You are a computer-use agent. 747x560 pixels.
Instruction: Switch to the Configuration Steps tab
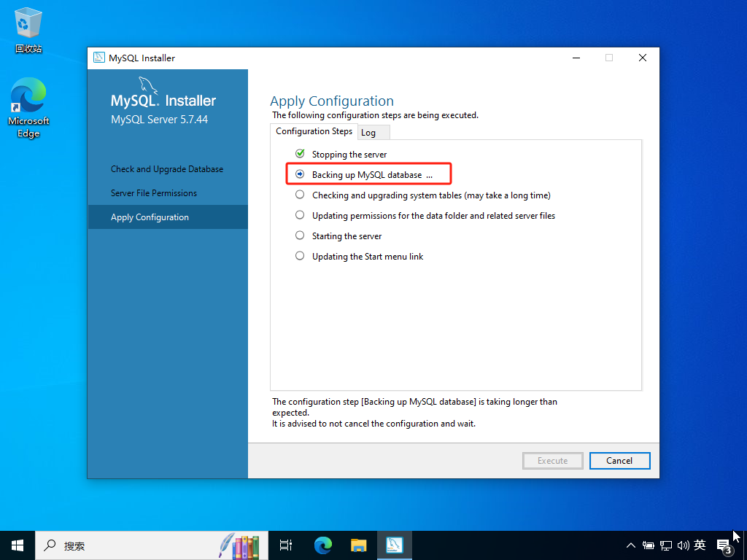coord(314,131)
